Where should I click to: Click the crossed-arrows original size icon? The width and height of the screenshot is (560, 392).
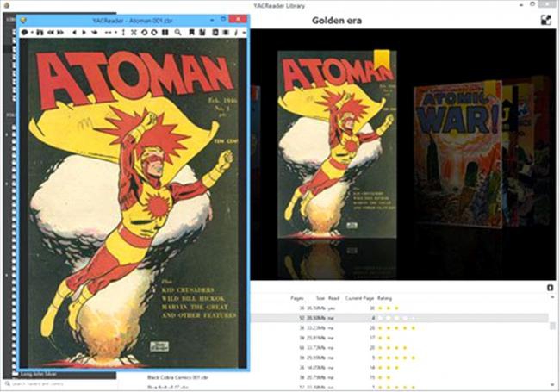click(134, 32)
